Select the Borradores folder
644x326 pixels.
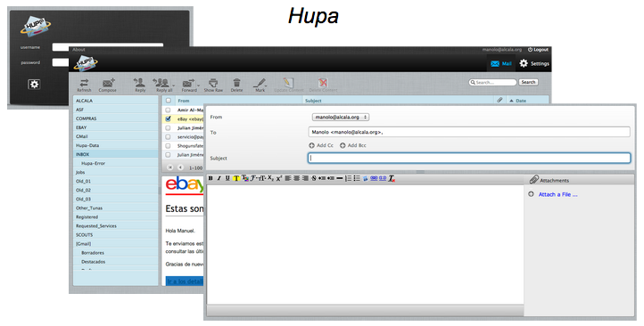[x=115, y=253]
